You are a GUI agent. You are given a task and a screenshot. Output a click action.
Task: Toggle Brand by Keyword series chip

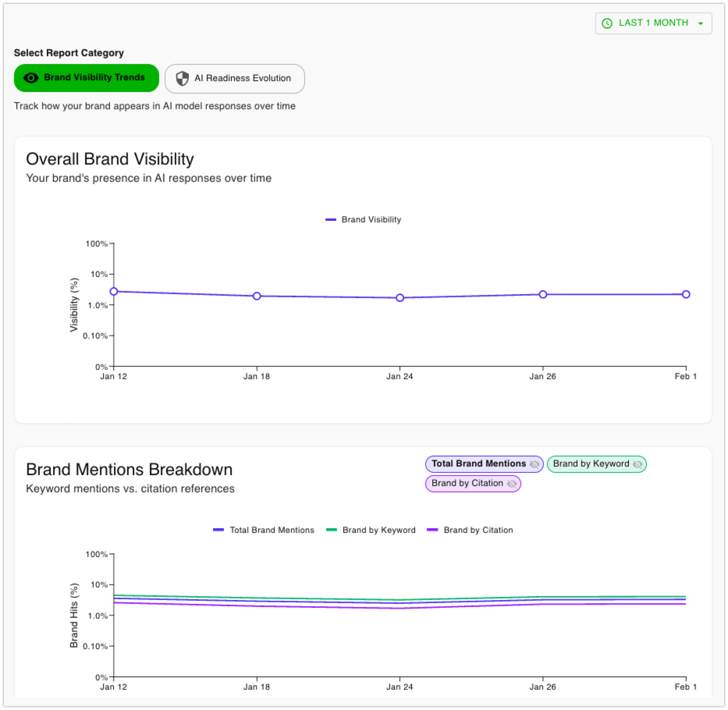pyautogui.click(x=591, y=464)
